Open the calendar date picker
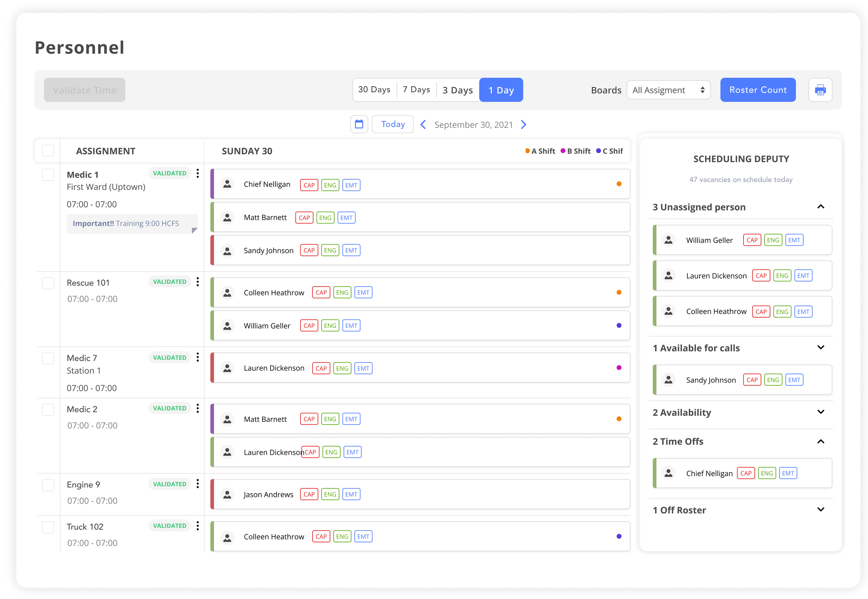The width and height of the screenshot is (868, 599). (x=359, y=124)
